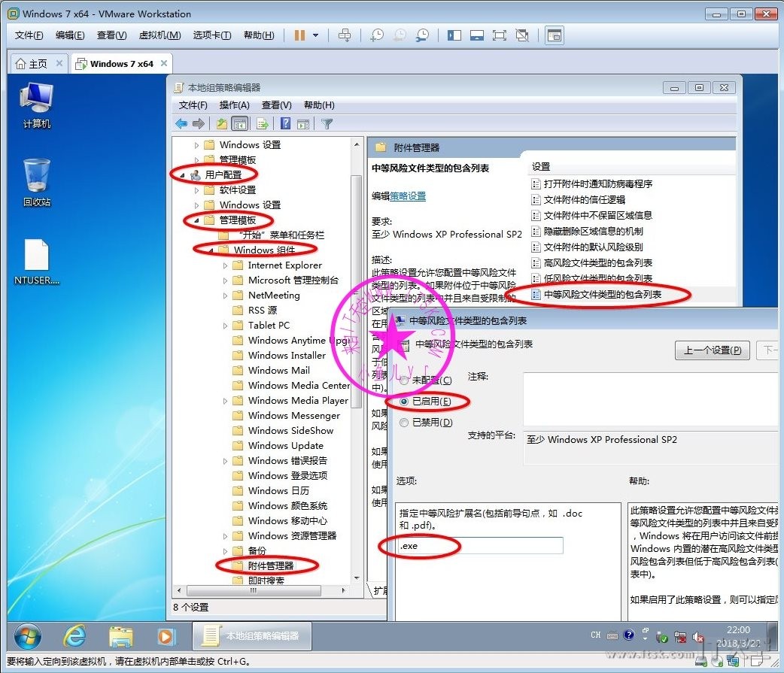
Task: Open the 操作(A) menu in policy editor
Action: [234, 105]
